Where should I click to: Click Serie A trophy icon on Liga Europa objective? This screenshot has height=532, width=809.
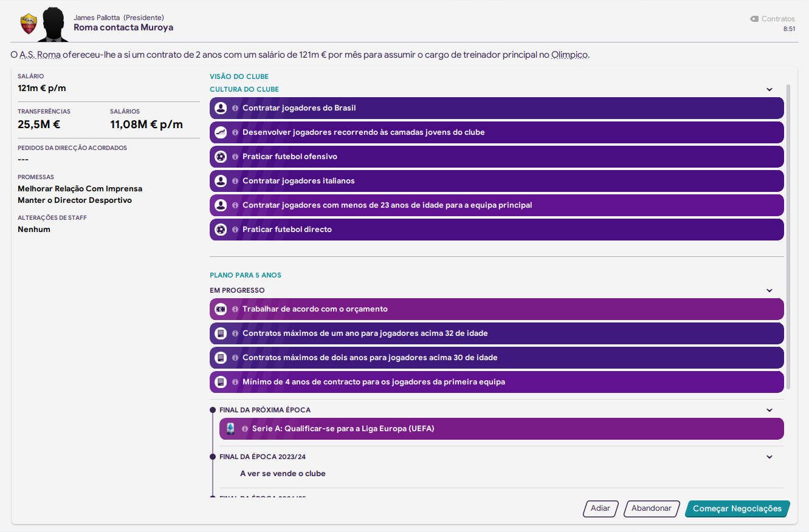coord(230,429)
